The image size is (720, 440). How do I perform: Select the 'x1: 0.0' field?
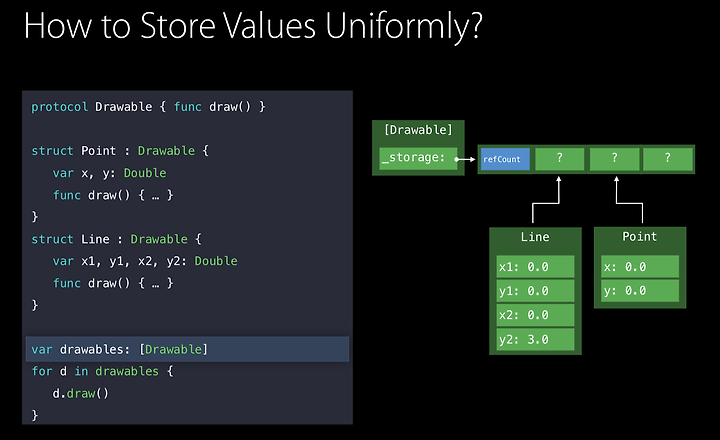[x=535, y=267]
